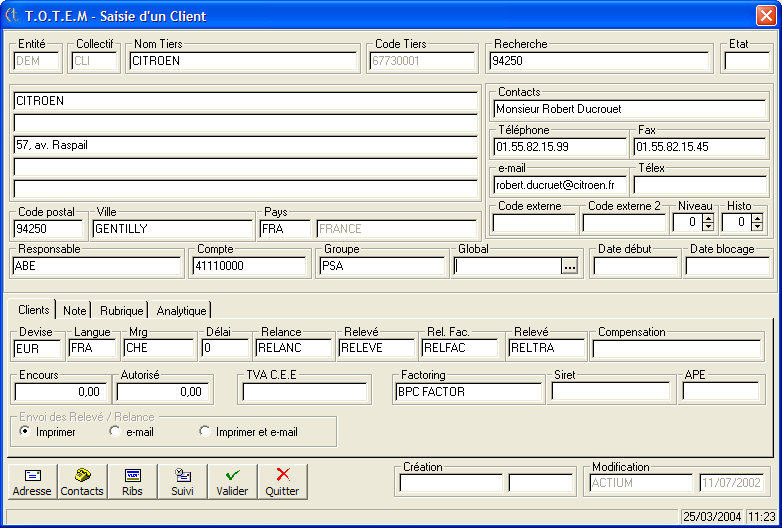Decrease the Niveau spinner value
782x528 pixels.
[708, 226]
